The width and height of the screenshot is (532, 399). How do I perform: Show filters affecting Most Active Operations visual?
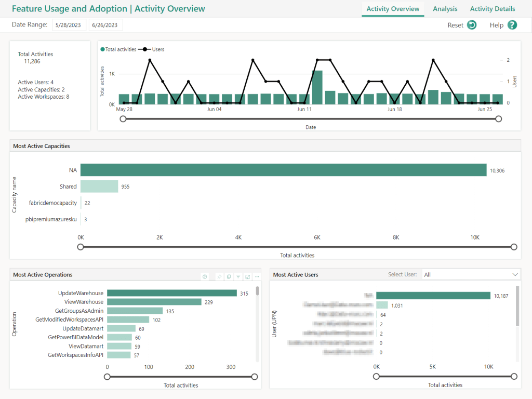click(238, 277)
